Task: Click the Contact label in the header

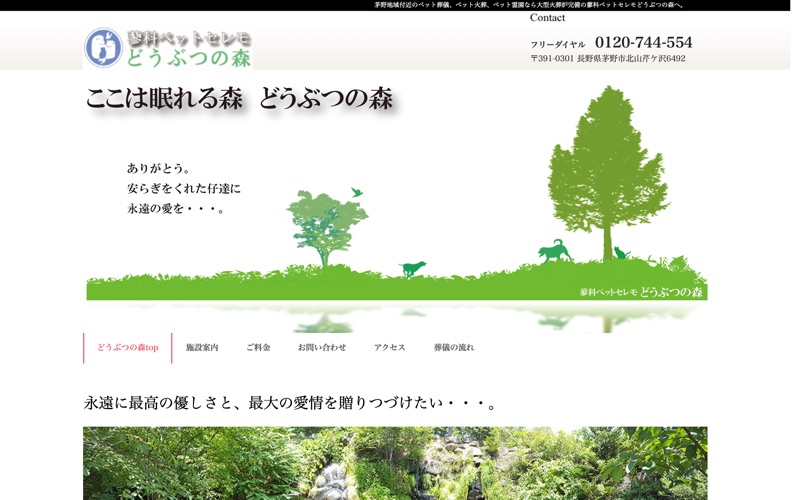Action: pyautogui.click(x=547, y=18)
